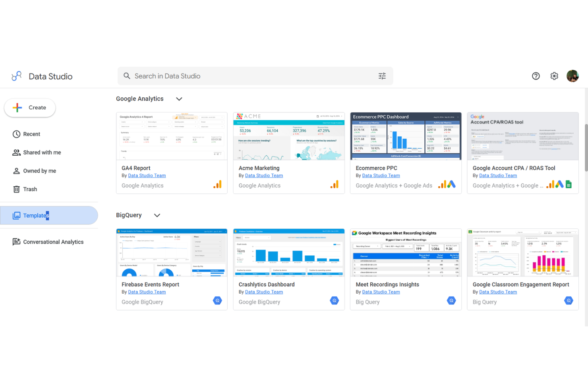Click the GA4 Report title
The height and width of the screenshot is (392, 588).
(136, 168)
